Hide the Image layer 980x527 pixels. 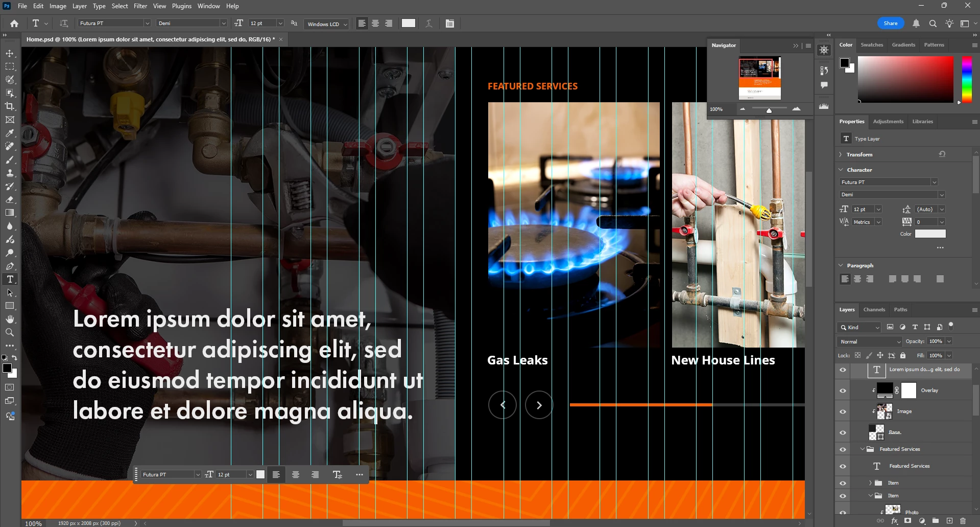843,411
